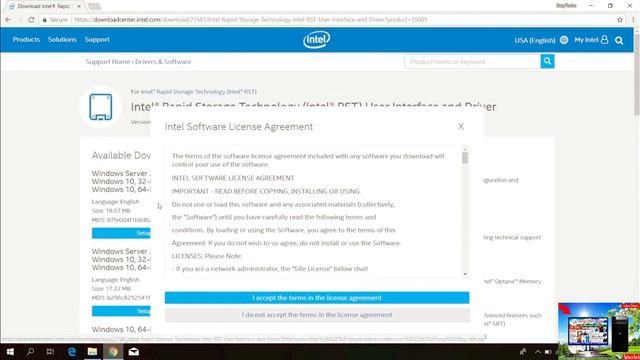
Task: Open the Support menu
Action: click(x=97, y=40)
